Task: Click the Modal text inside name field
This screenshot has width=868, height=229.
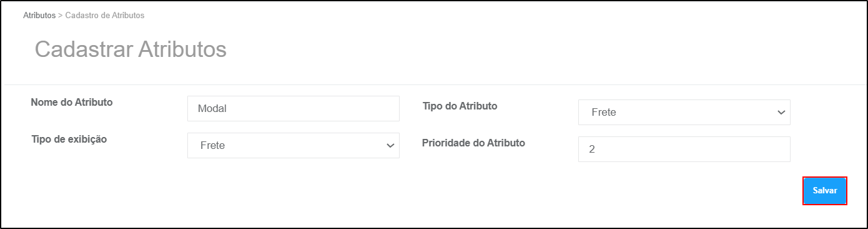Action: point(212,109)
